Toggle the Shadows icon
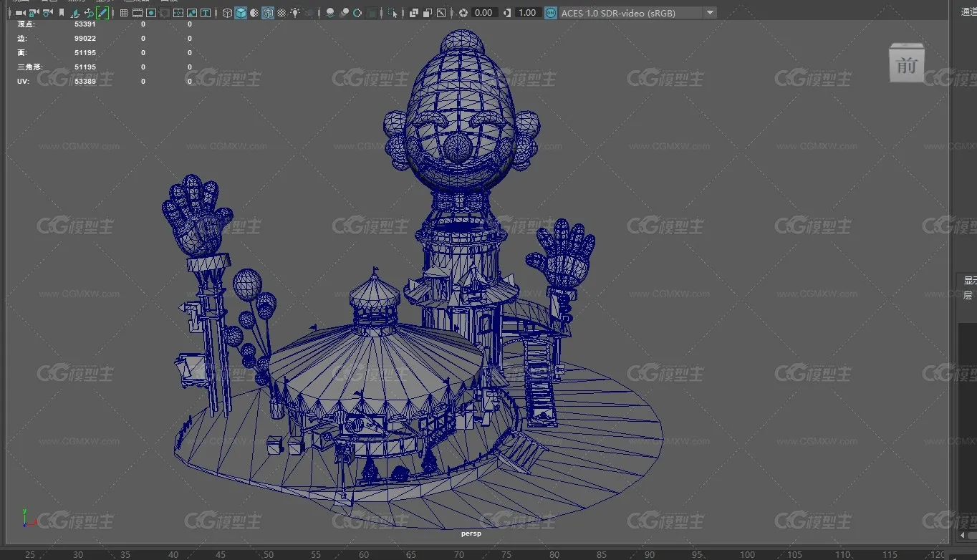Viewport: 977px width, 560px height. click(x=309, y=13)
